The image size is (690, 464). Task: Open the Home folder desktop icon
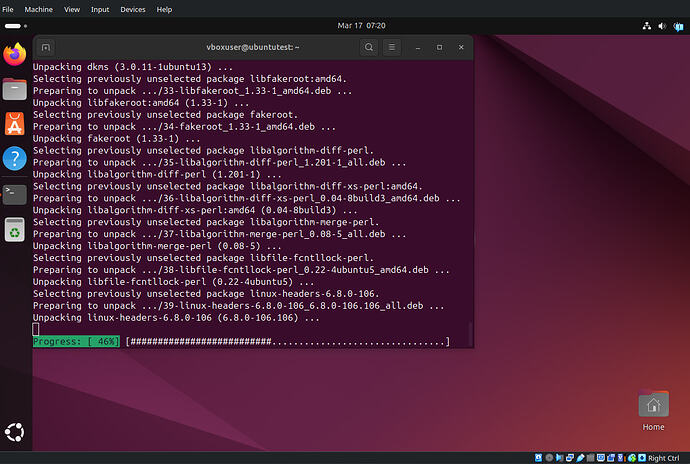pyautogui.click(x=653, y=410)
